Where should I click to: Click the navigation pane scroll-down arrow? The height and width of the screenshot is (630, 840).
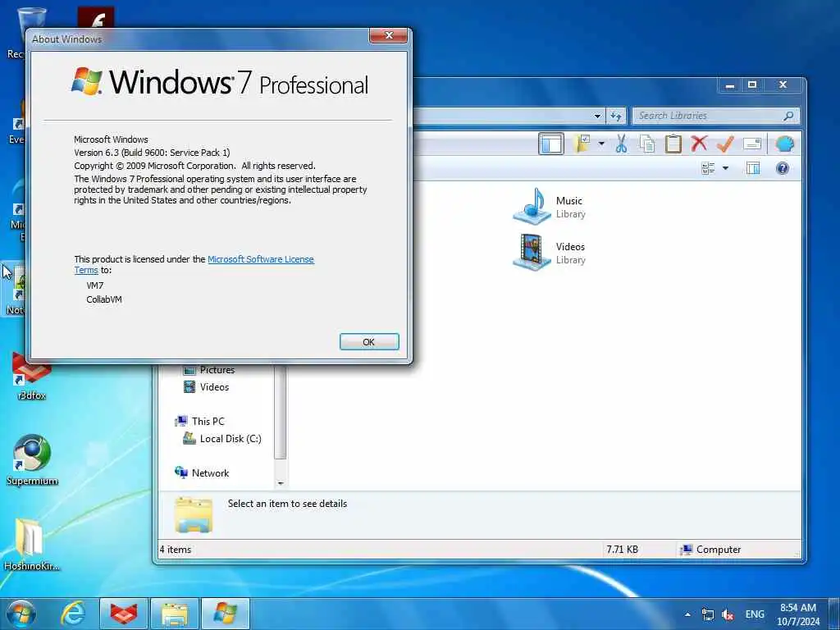tap(281, 483)
